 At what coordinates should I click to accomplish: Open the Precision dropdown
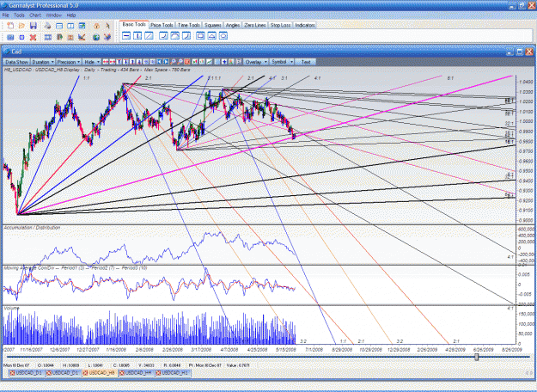(69, 62)
